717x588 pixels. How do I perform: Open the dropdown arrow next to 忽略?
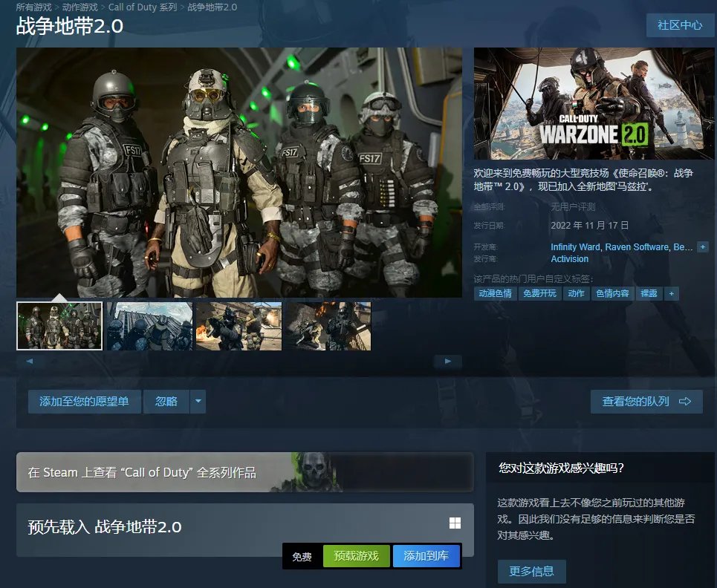coord(198,401)
